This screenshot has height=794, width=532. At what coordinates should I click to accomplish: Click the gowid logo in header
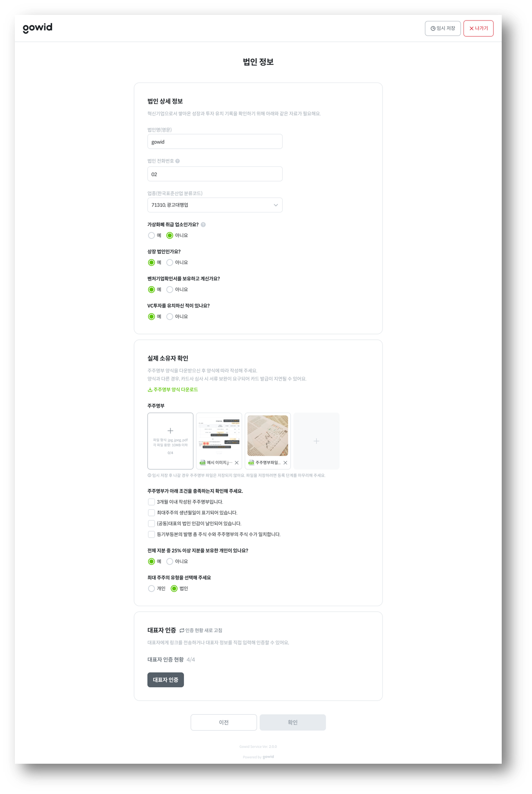click(38, 28)
